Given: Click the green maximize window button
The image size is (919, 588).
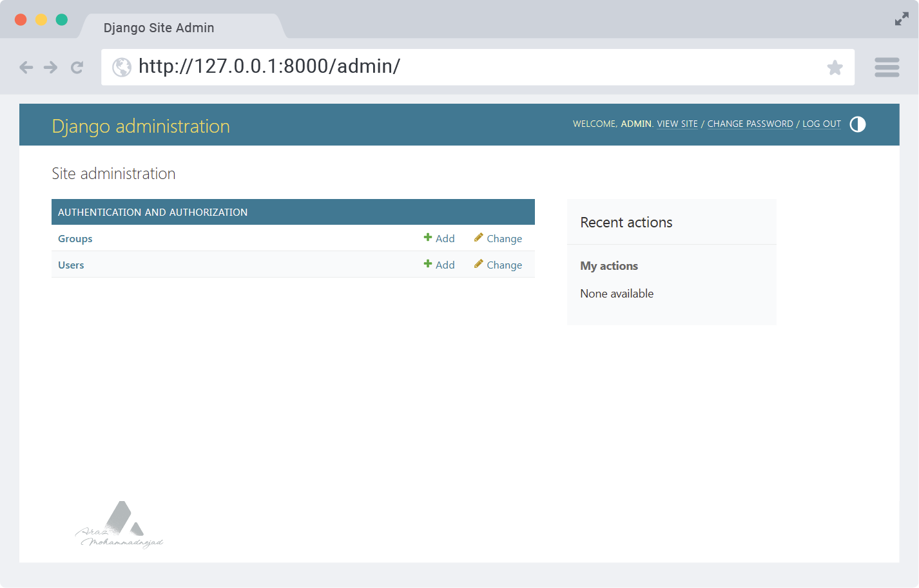Looking at the screenshot, I should coord(62,19).
